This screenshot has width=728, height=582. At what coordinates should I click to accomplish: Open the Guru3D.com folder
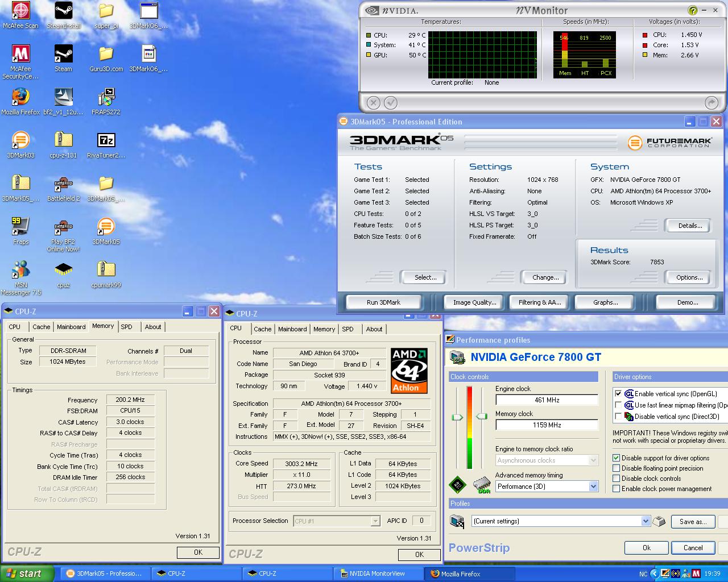106,59
